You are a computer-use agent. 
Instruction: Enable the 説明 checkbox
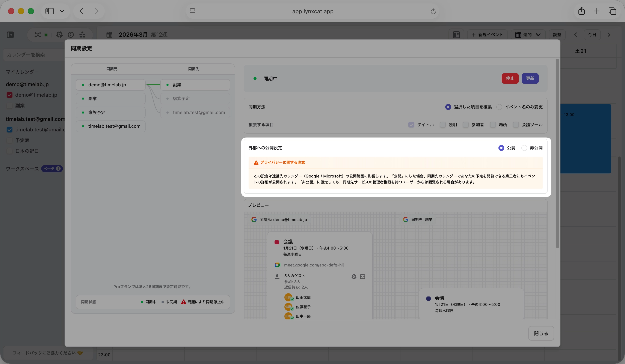[x=443, y=125]
